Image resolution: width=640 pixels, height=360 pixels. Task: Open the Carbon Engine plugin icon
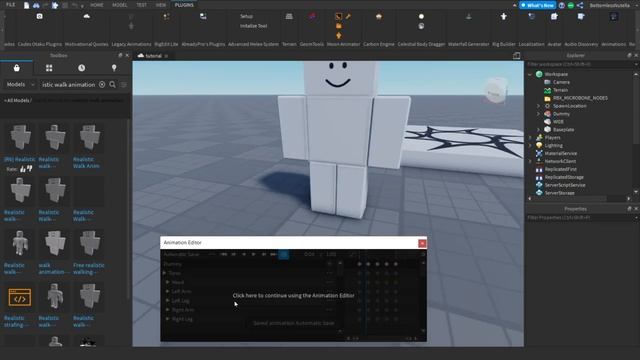(x=379, y=16)
